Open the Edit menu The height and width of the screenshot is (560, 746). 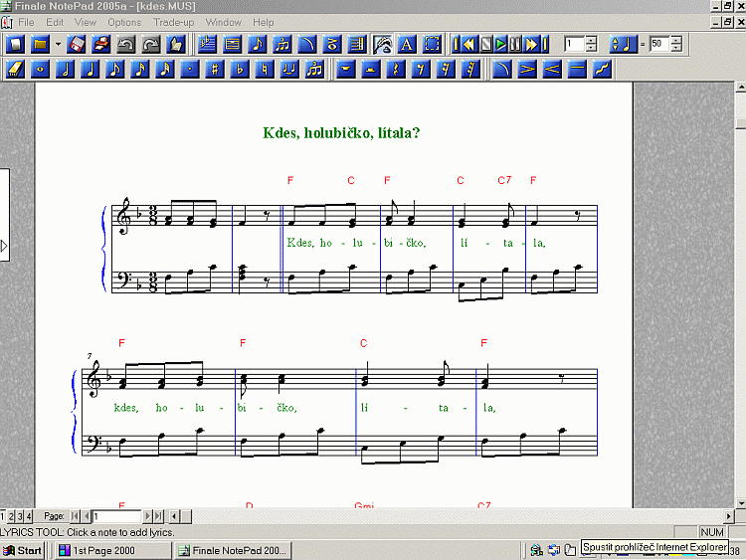click(x=55, y=22)
